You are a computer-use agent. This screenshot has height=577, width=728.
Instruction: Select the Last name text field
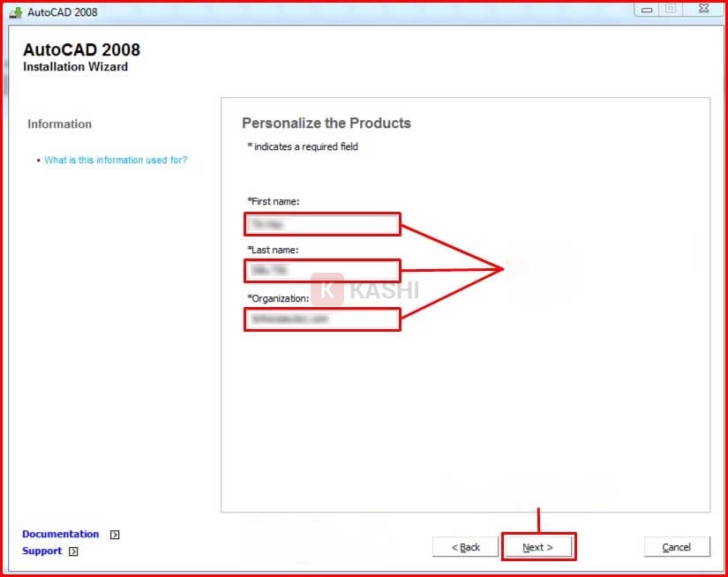point(322,271)
